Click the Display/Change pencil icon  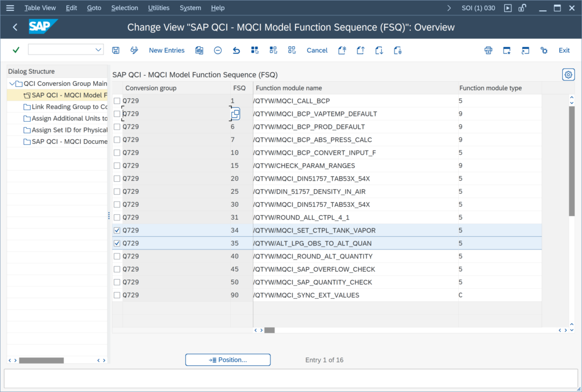pos(134,51)
